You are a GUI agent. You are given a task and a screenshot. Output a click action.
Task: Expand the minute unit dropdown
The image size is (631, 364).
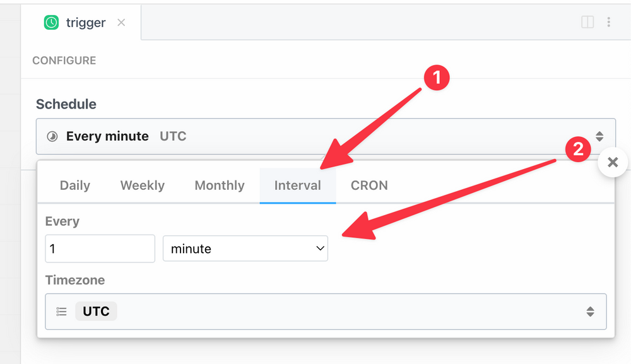coord(245,249)
